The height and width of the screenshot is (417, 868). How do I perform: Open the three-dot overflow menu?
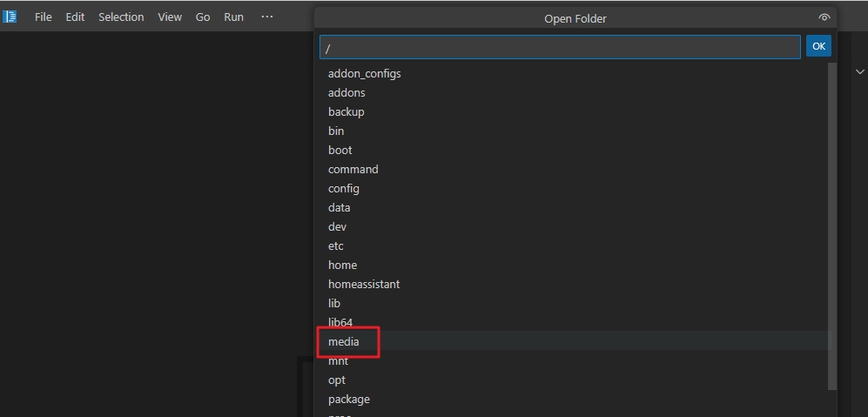(267, 17)
